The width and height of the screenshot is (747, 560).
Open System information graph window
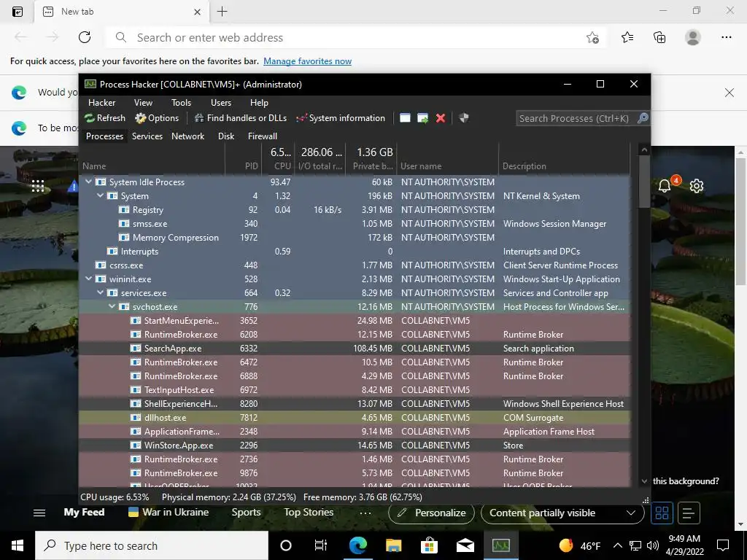[x=341, y=118]
